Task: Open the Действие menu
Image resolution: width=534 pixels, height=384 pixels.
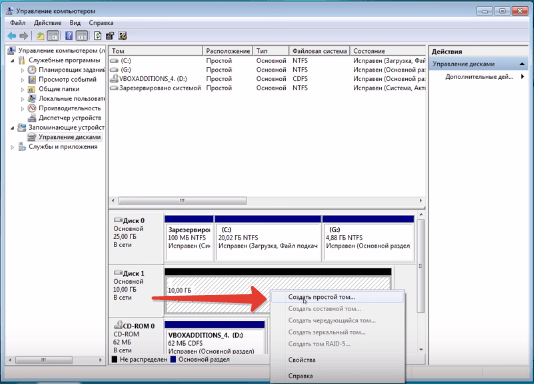Action: [47, 23]
